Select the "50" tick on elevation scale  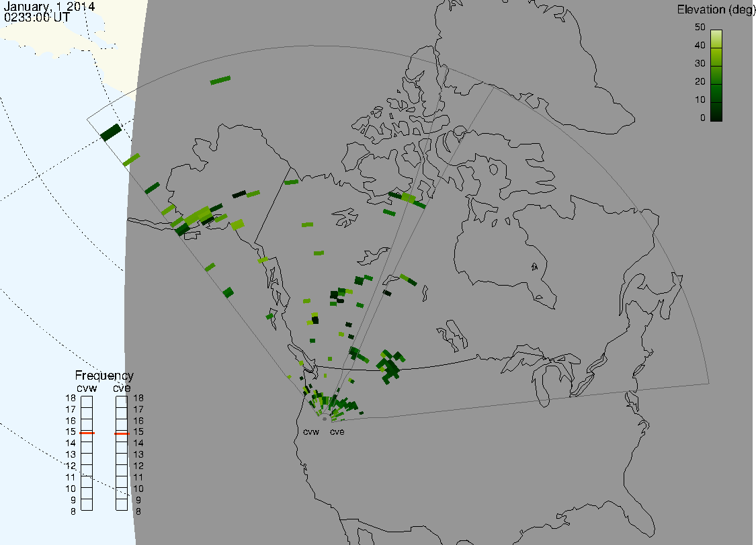pos(700,27)
